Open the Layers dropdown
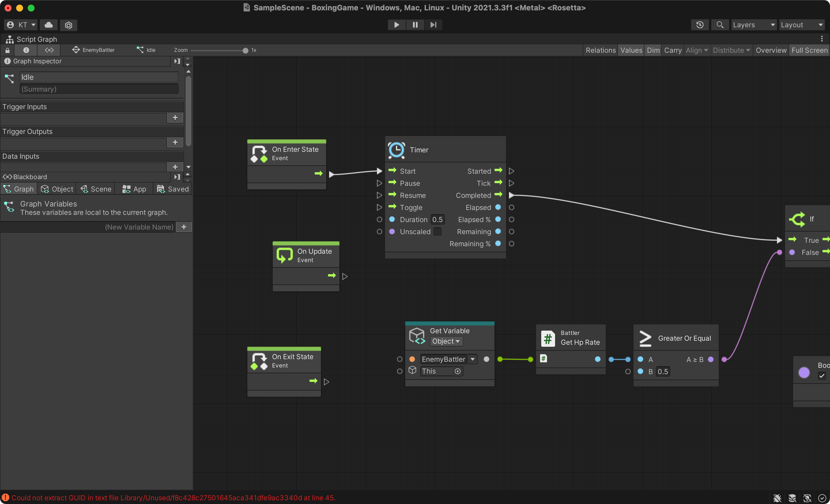Viewport: 830px width, 504px height. (754, 25)
